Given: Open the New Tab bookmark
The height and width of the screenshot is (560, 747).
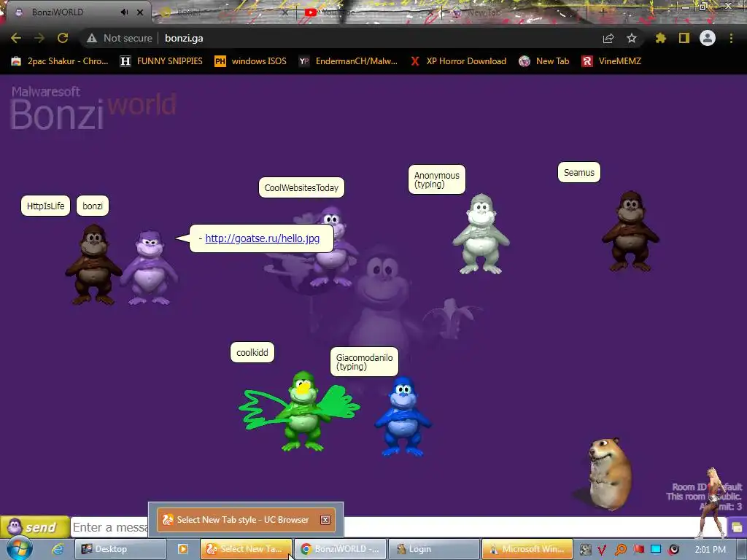Looking at the screenshot, I should 543,61.
